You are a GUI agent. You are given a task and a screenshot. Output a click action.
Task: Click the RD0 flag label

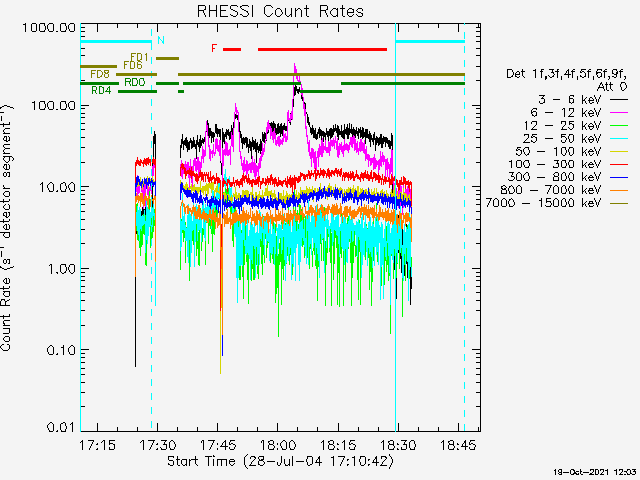(x=135, y=82)
